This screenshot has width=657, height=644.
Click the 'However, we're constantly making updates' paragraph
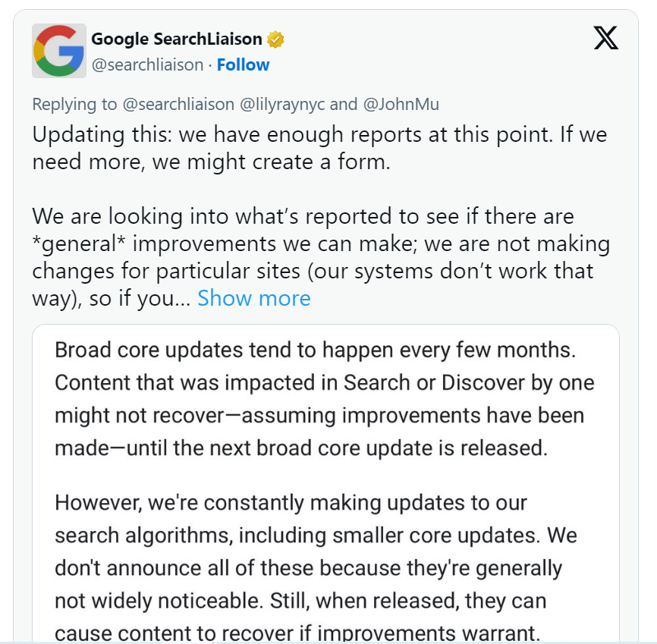316,567
